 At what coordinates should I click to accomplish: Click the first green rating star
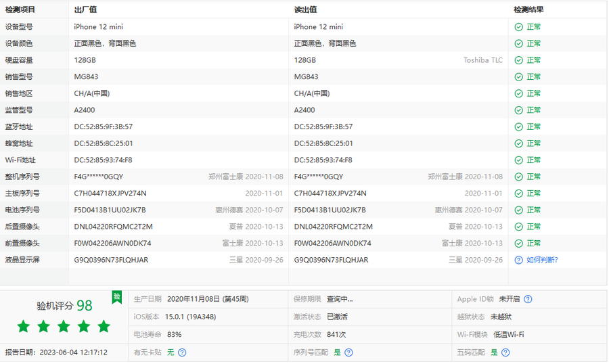point(24,327)
